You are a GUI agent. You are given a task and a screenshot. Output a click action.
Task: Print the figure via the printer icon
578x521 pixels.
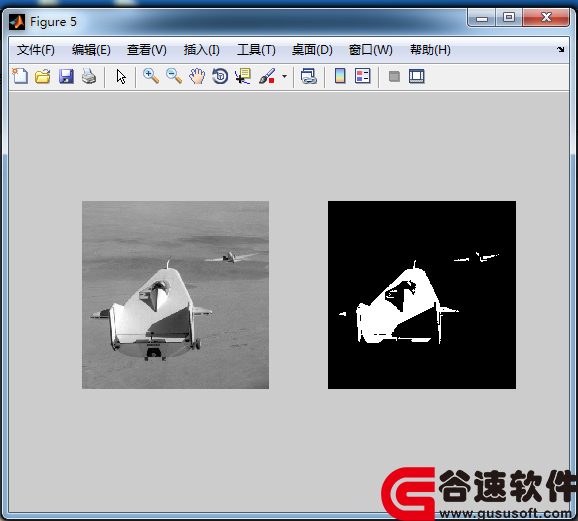[89, 76]
